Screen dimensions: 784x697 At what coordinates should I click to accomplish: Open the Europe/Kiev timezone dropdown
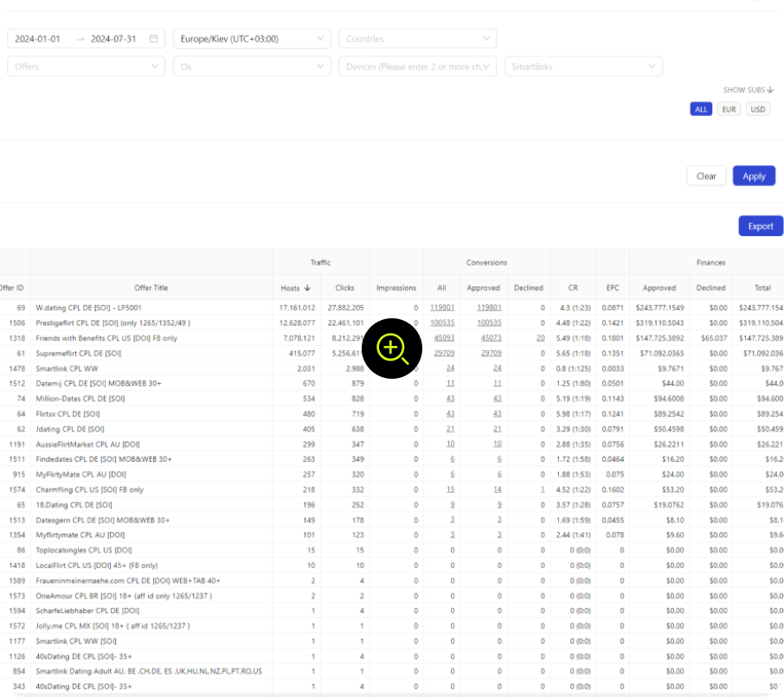click(252, 38)
